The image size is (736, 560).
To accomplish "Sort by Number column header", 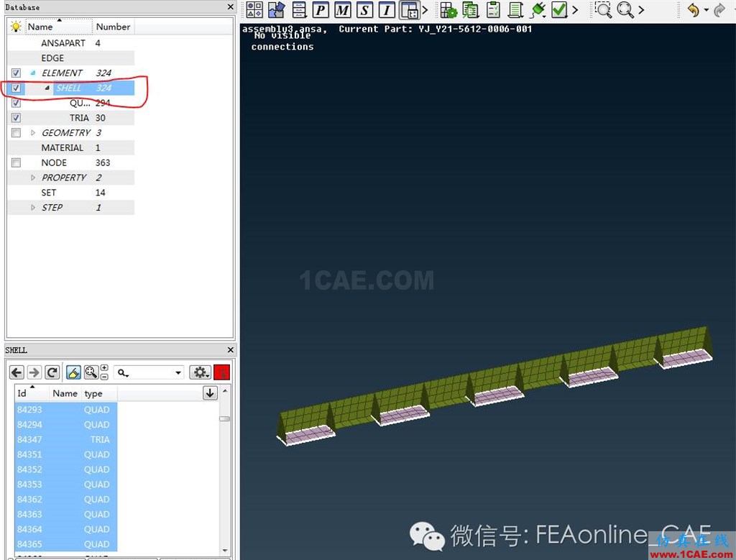I will point(113,27).
